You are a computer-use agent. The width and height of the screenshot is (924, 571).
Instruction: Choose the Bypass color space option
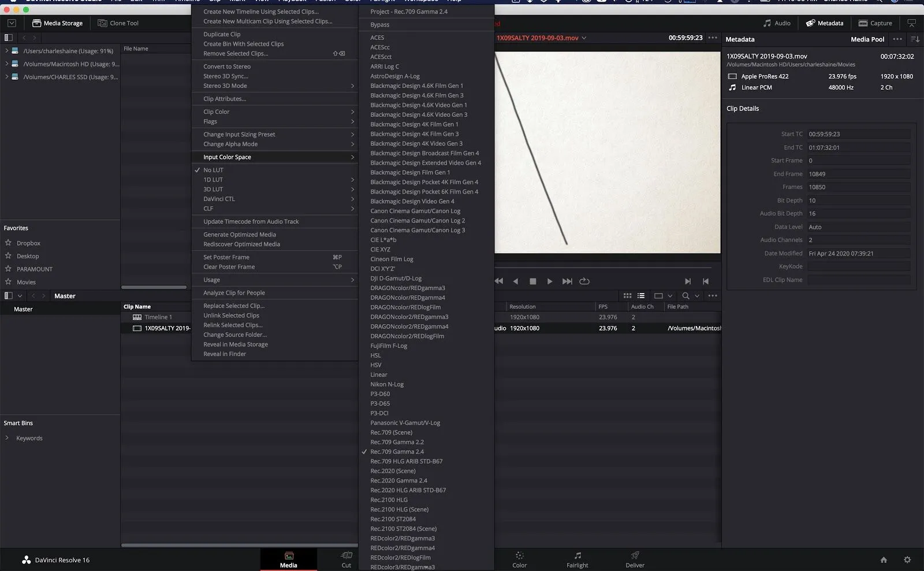click(426, 25)
